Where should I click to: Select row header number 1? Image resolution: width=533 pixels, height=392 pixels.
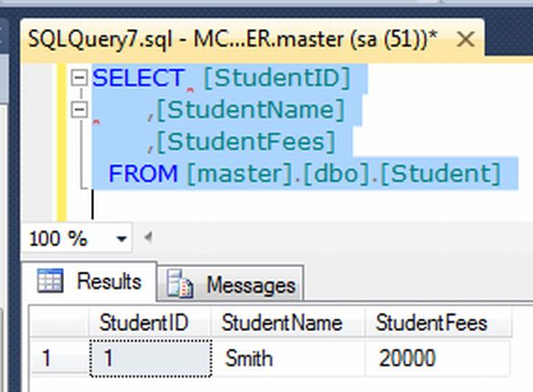(59, 357)
